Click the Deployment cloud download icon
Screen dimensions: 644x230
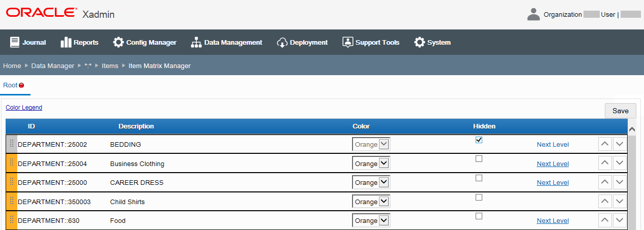(x=282, y=42)
